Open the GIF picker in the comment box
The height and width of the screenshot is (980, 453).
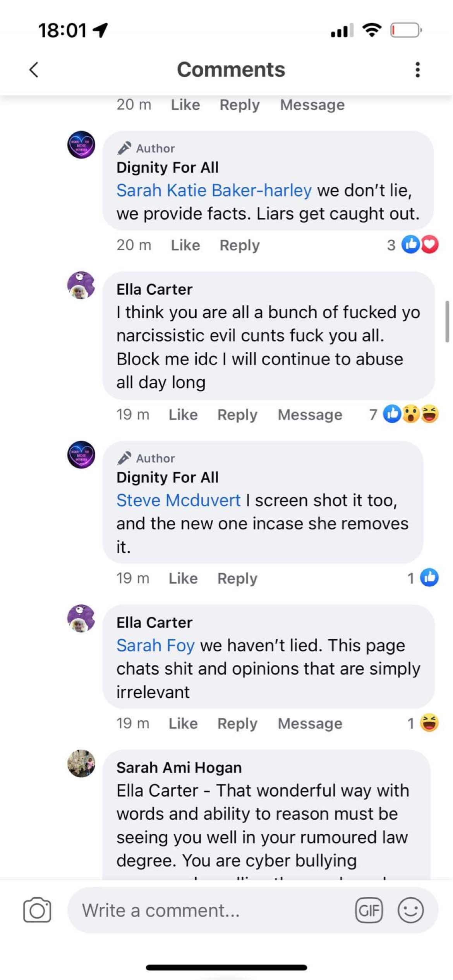click(369, 910)
